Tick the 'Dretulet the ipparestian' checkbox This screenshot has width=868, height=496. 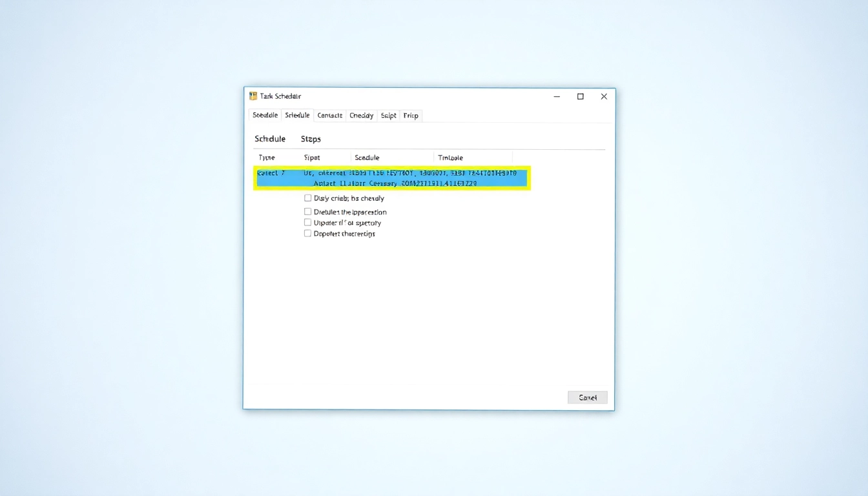(308, 212)
